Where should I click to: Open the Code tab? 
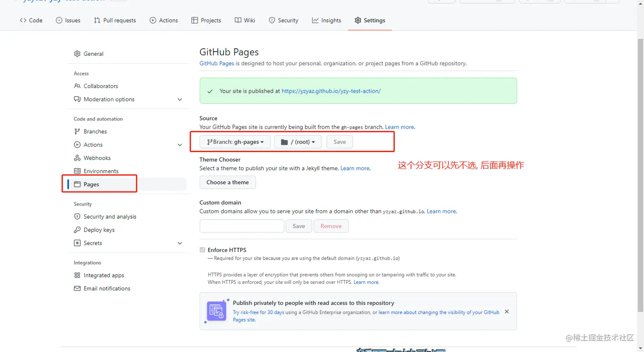pos(31,20)
